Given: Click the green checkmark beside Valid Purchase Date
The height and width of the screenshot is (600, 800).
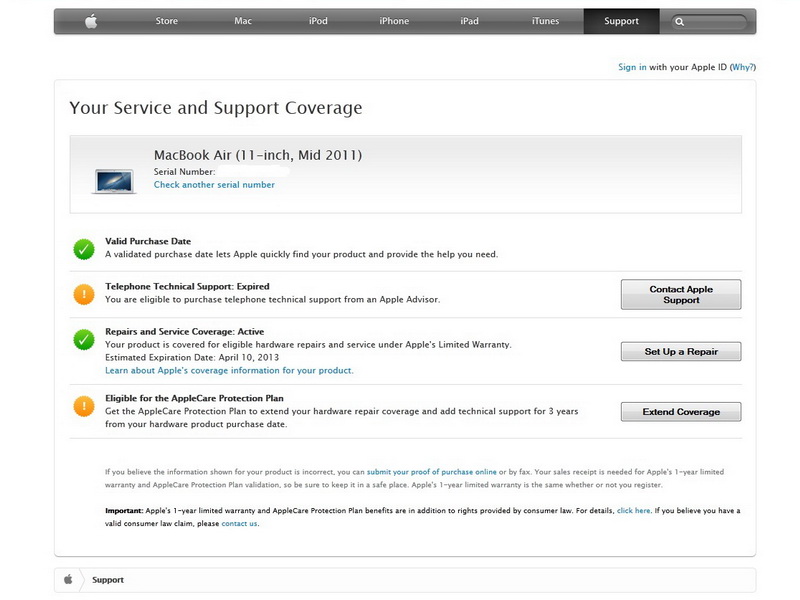Looking at the screenshot, I should click(x=84, y=248).
